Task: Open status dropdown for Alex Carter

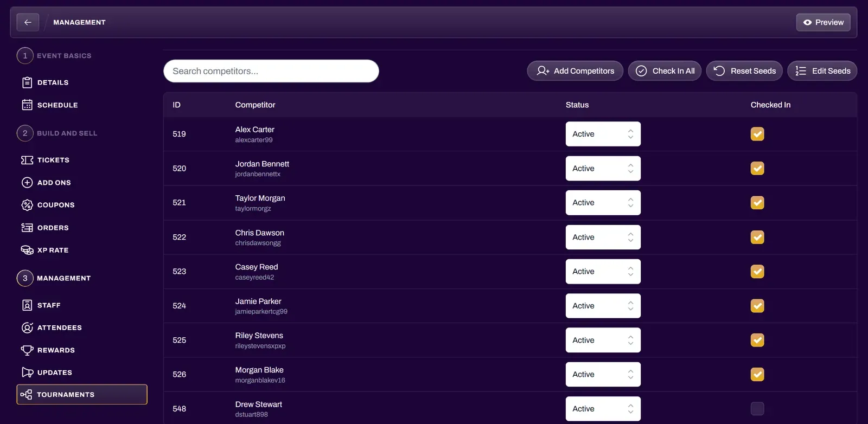Action: pos(603,134)
